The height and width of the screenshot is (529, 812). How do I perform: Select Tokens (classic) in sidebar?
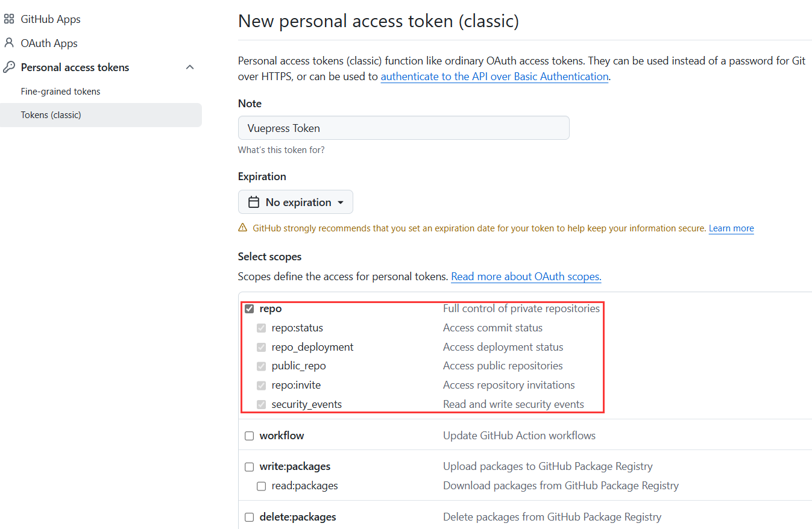pyautogui.click(x=51, y=115)
